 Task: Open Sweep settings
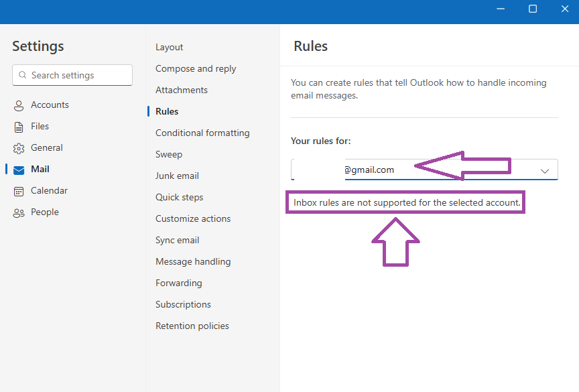pyautogui.click(x=169, y=154)
